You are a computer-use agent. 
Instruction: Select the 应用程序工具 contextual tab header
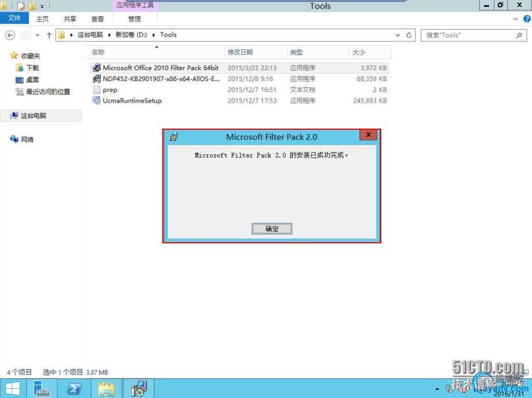click(x=134, y=5)
